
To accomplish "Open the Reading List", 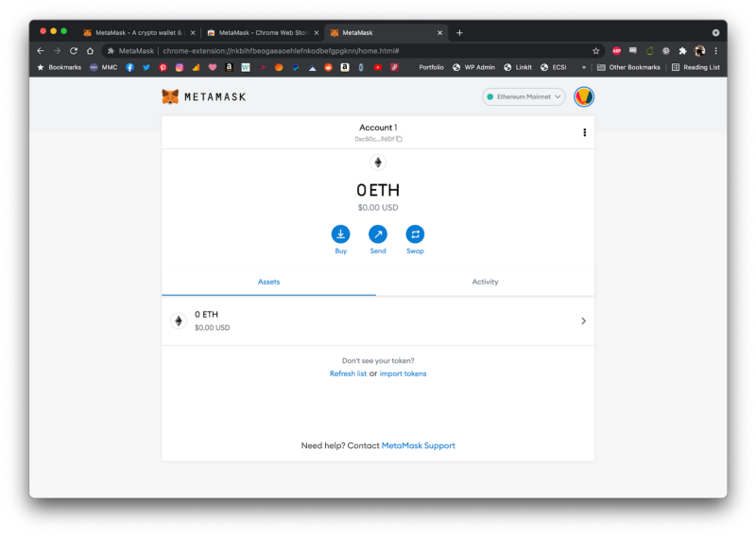I will click(696, 67).
